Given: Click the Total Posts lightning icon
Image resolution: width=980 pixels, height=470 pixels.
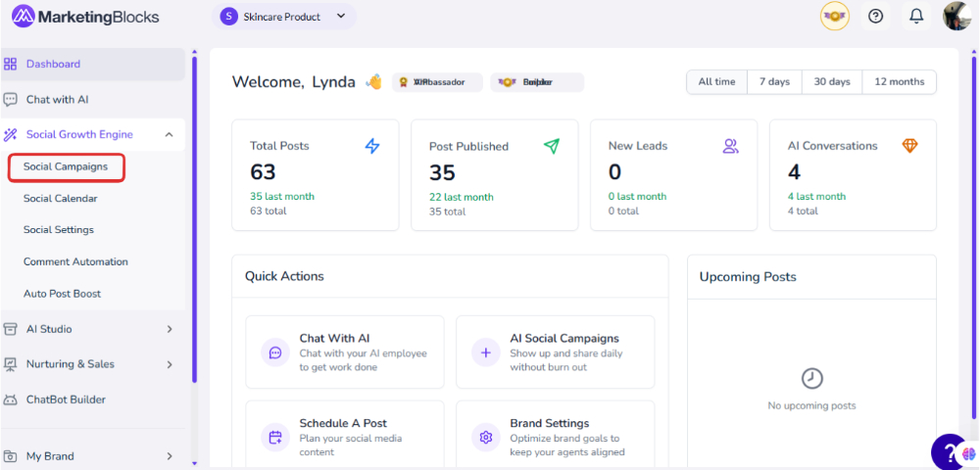Looking at the screenshot, I should (372, 146).
